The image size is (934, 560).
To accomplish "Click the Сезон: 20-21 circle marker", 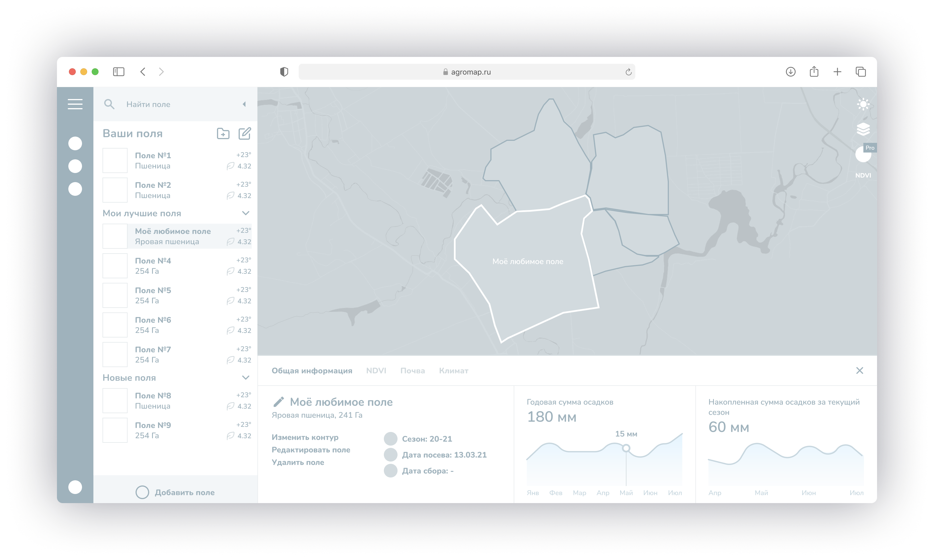I will 391,438.
